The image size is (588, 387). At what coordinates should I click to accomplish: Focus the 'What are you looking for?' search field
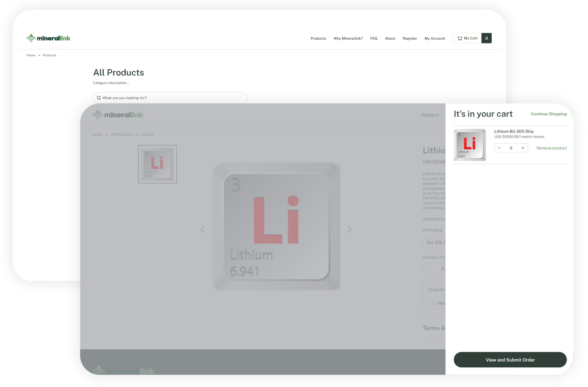click(x=171, y=98)
